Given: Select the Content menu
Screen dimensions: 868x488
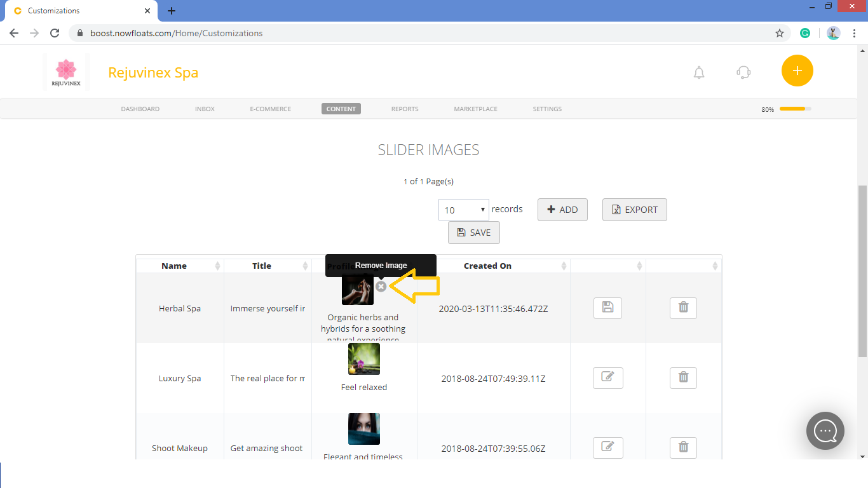Looking at the screenshot, I should 341,109.
